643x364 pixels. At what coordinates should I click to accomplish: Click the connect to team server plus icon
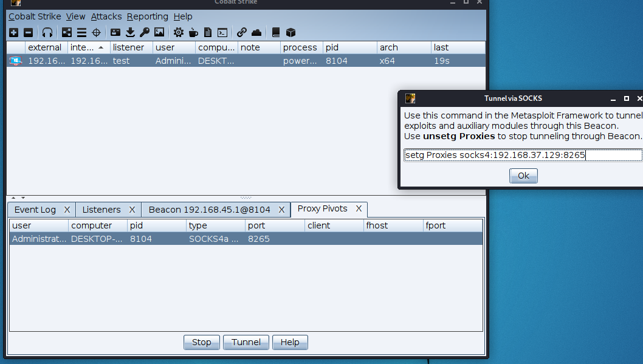point(13,32)
